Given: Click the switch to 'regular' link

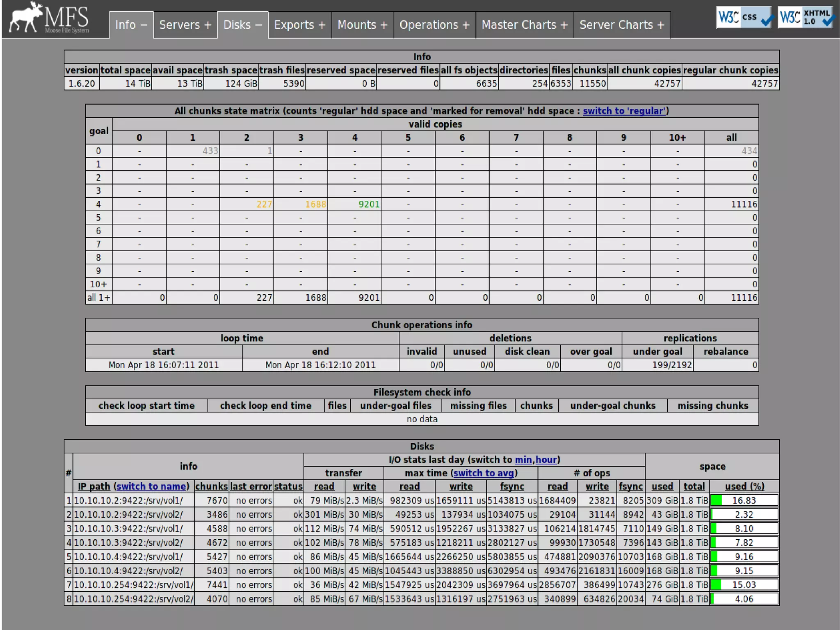Looking at the screenshot, I should pos(624,111).
